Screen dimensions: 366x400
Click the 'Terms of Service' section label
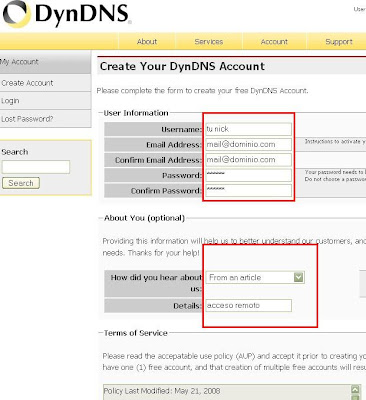point(136,333)
